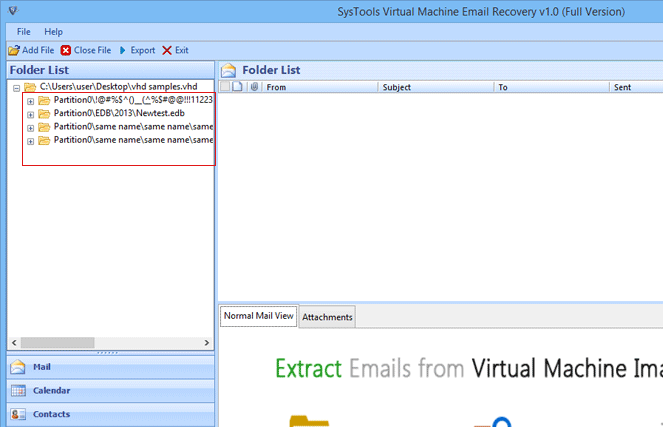Click the Contacts card icon in navigation pane
Viewport: 663px width, 427px height.
coord(18,414)
